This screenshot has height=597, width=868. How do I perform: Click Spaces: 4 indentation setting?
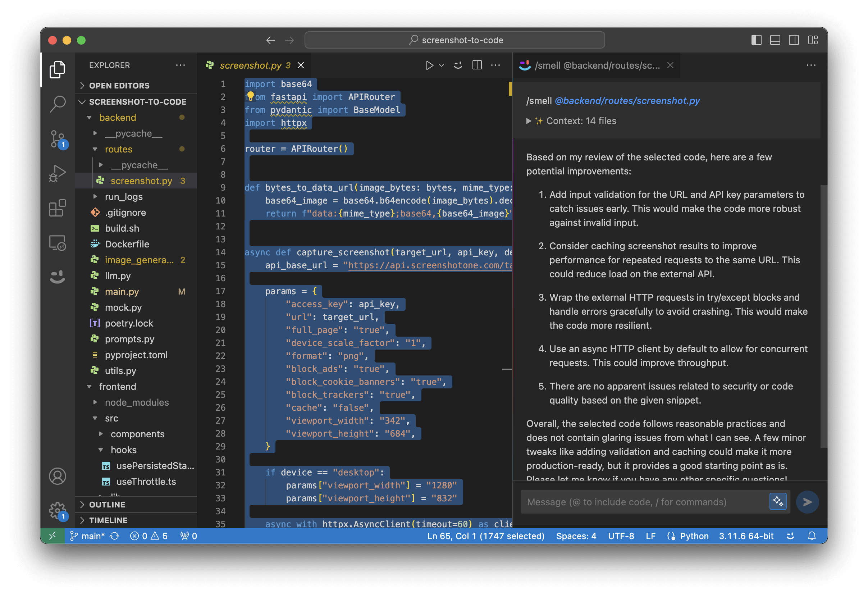click(x=576, y=536)
